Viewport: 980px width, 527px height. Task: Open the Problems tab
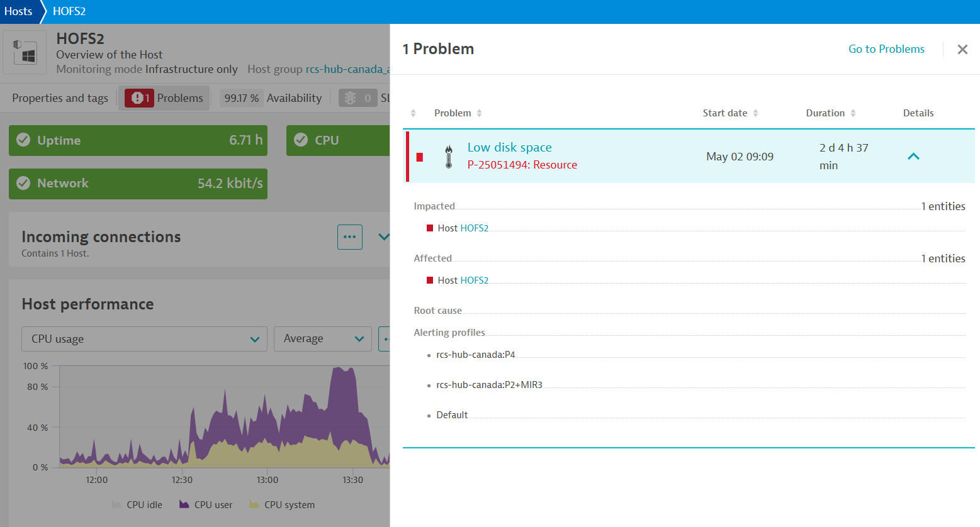pyautogui.click(x=164, y=98)
